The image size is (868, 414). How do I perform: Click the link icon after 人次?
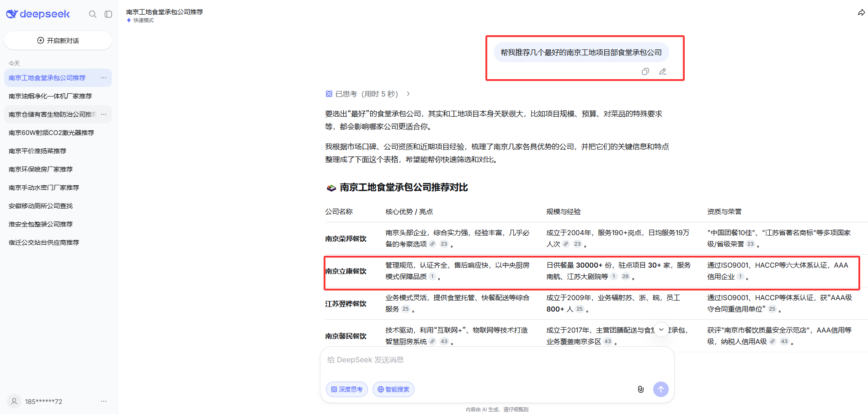click(566, 244)
